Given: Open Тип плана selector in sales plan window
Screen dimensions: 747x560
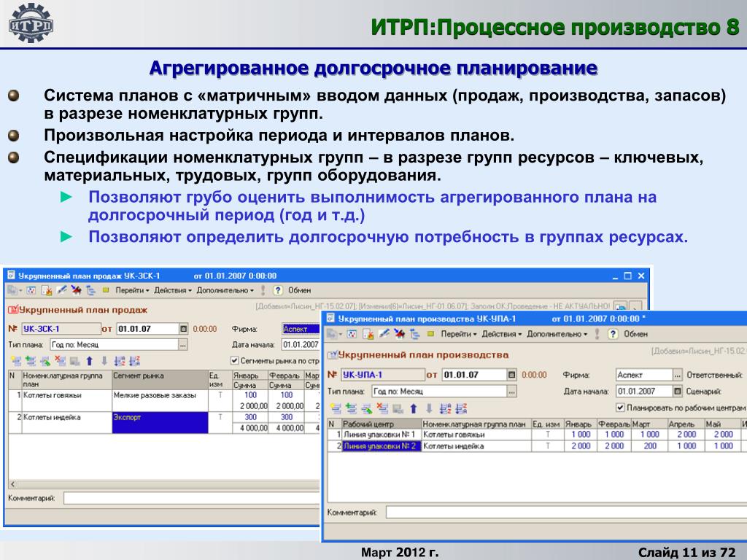Looking at the screenshot, I should [x=183, y=344].
